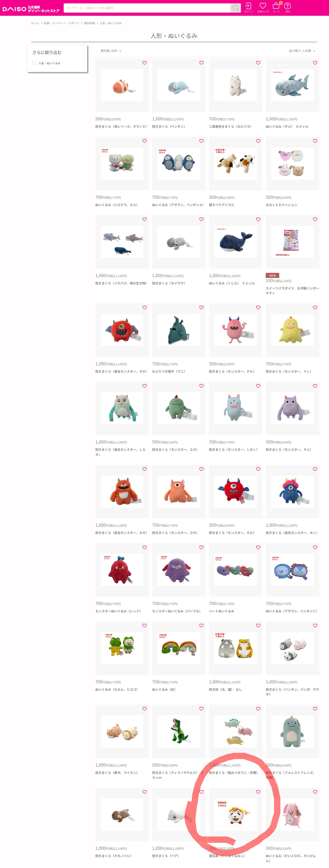This screenshot has width=329, height=868.
Task: Open the shopping cart icon
Action: pos(276,7)
